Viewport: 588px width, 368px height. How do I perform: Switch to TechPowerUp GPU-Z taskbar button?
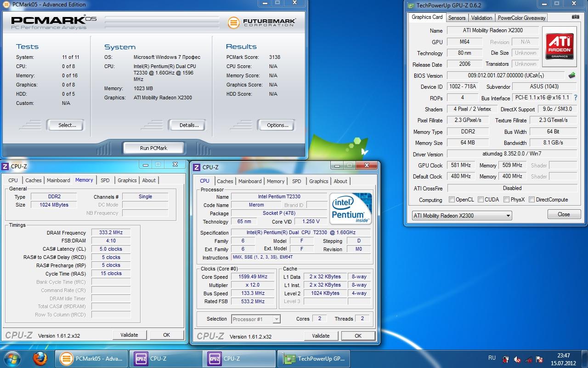(x=313, y=359)
